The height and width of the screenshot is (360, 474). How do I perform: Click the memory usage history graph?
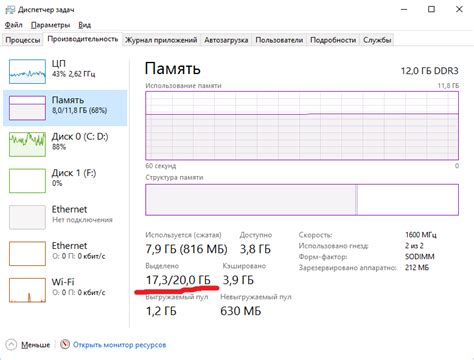(x=302, y=126)
